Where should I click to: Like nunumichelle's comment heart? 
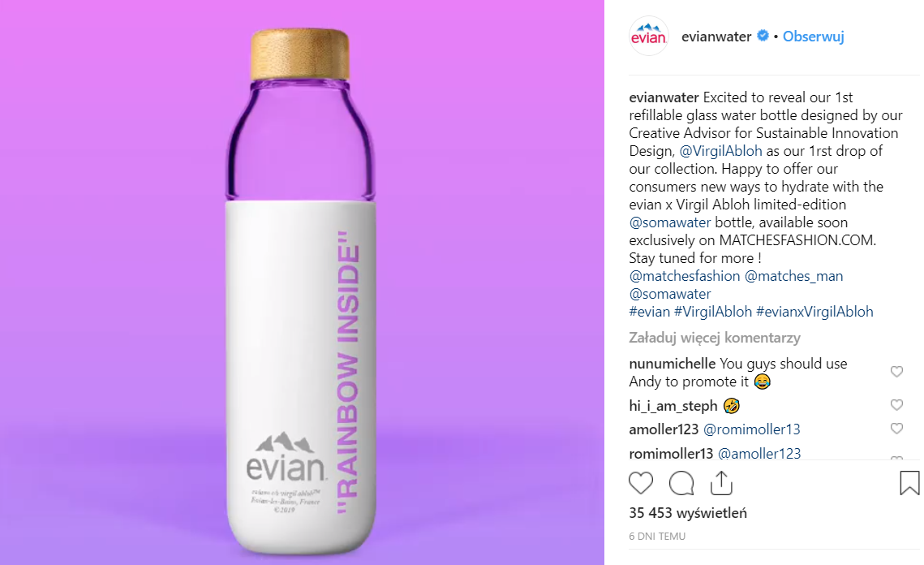896,372
